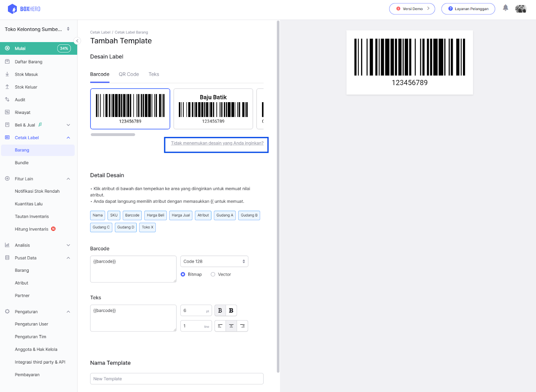Click the Cetak Label barcode icon
Viewport: 536px width, 392px height.
7,137
